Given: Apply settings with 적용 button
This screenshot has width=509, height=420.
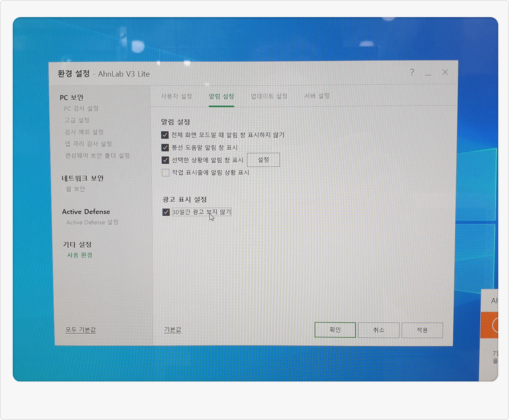Looking at the screenshot, I should [422, 330].
